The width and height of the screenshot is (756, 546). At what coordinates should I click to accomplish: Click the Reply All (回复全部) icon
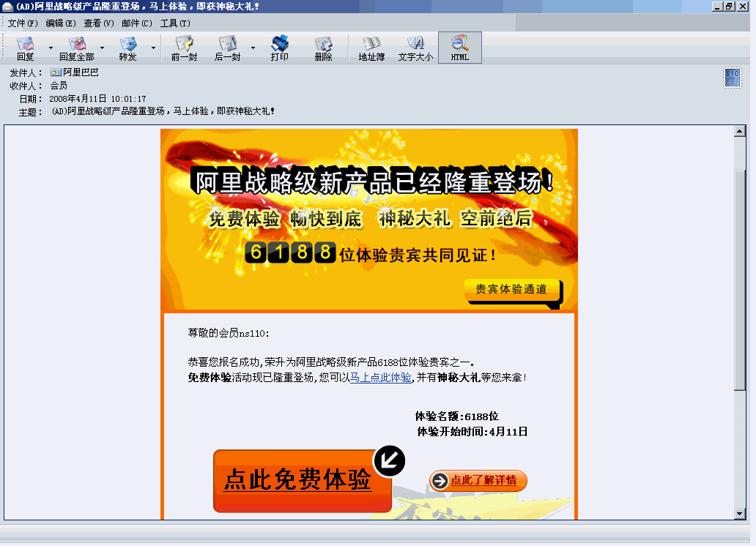pos(77,48)
